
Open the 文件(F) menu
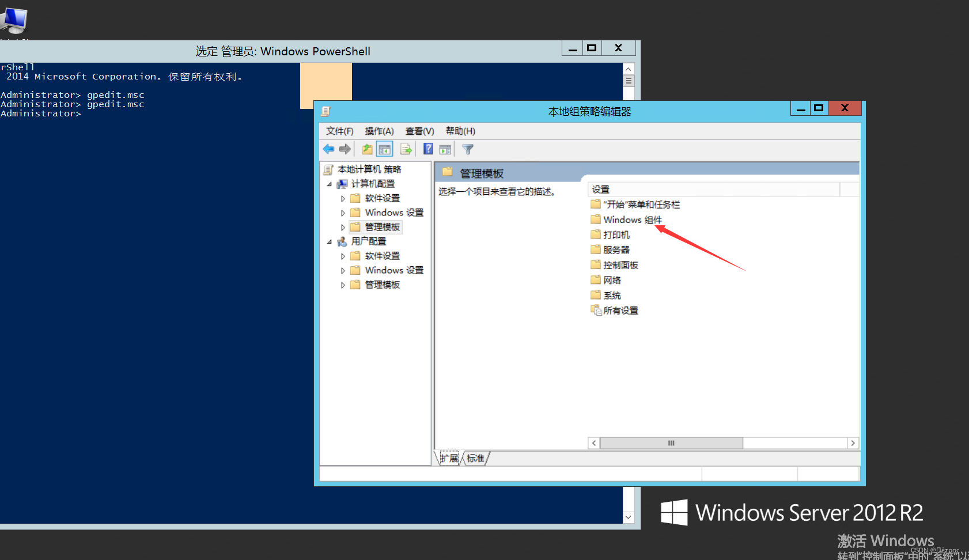click(x=340, y=131)
